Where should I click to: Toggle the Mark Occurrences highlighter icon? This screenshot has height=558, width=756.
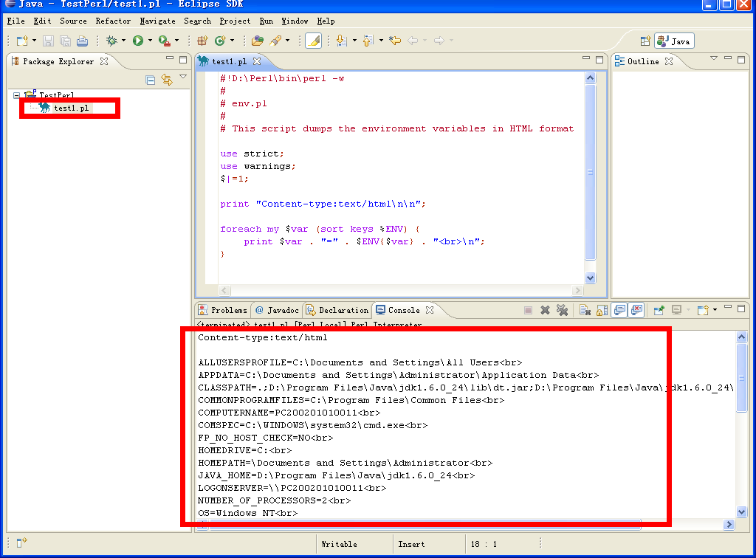point(313,40)
